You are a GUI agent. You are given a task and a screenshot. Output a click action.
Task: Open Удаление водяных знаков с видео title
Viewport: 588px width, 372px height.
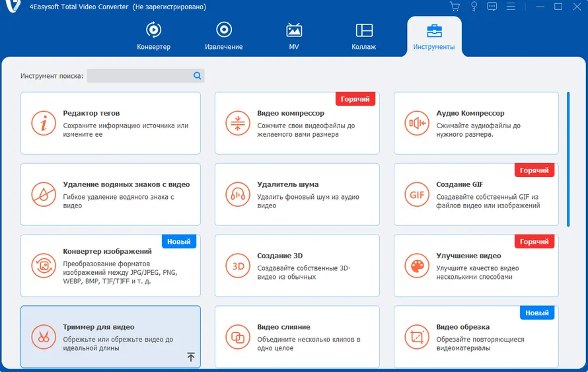pos(126,184)
